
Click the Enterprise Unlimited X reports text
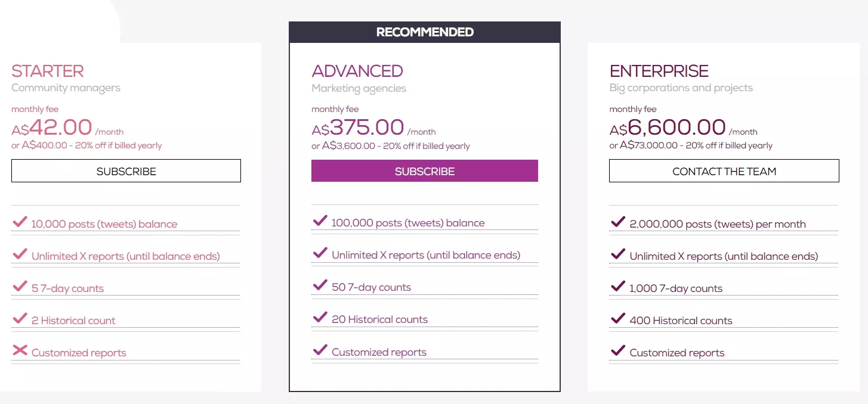724,256
